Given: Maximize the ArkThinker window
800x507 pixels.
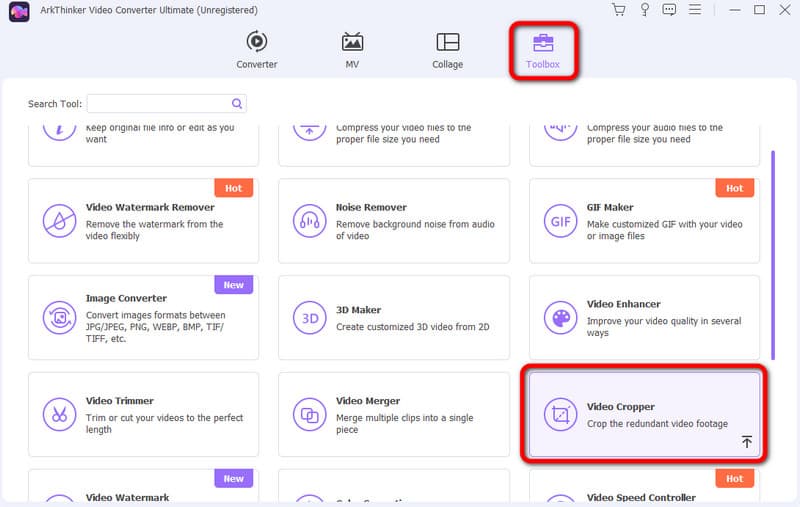Looking at the screenshot, I should coord(759,10).
